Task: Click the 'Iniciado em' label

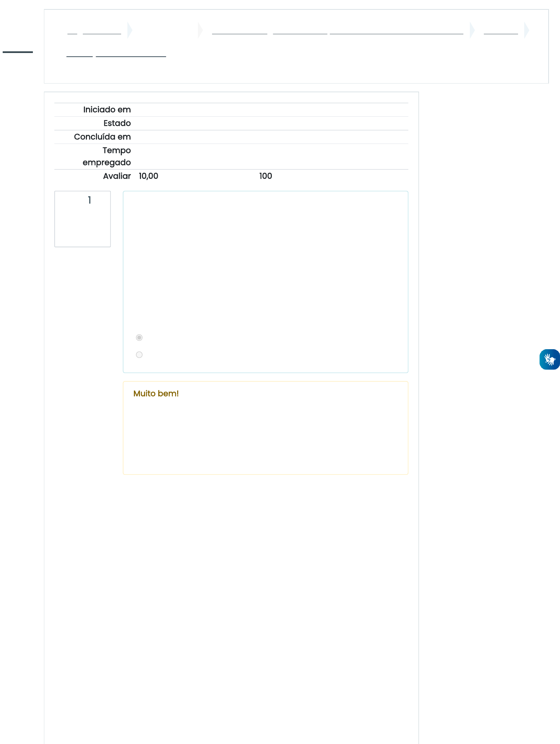Action: tap(107, 110)
